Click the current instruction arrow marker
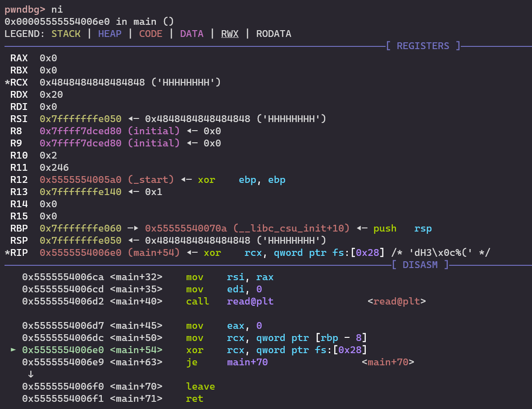 pos(13,350)
